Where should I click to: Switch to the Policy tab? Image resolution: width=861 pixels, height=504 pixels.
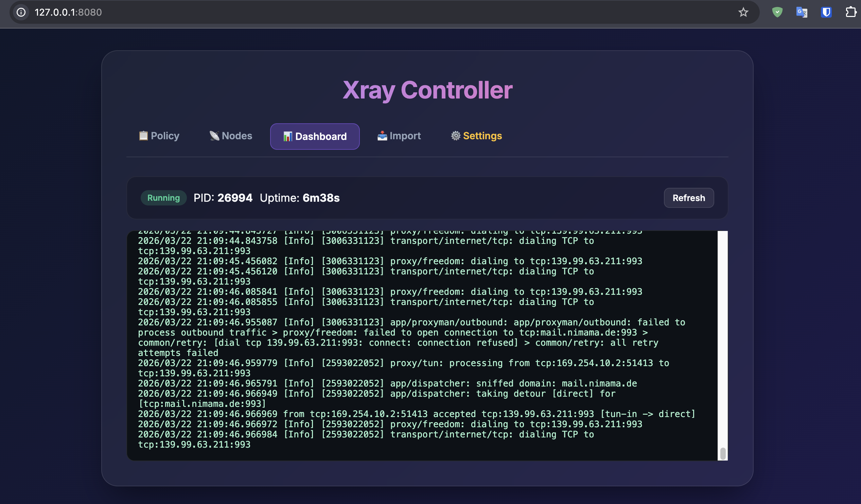[x=165, y=136]
